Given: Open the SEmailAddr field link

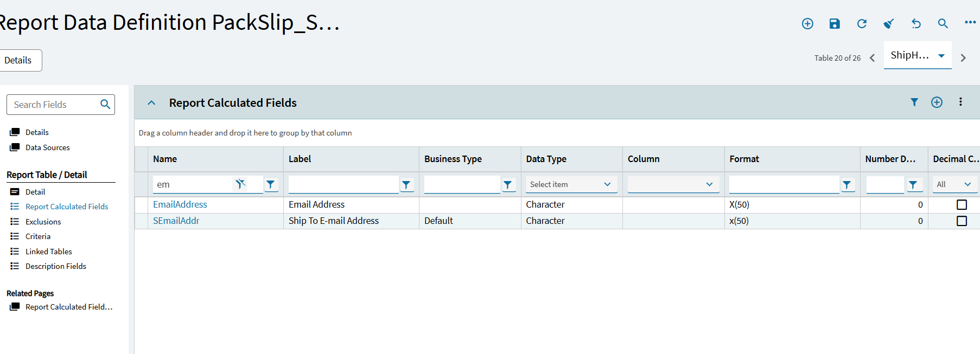Looking at the screenshot, I should [x=176, y=221].
